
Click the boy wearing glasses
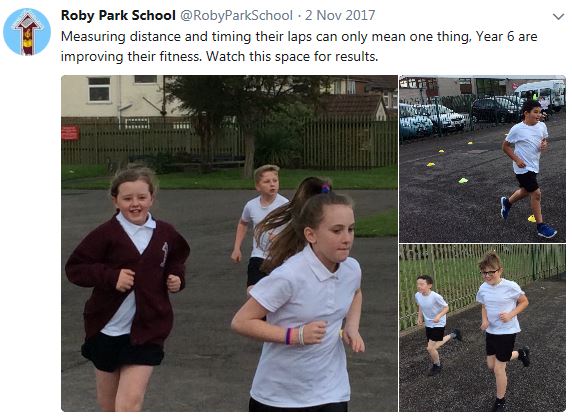[x=502, y=328]
